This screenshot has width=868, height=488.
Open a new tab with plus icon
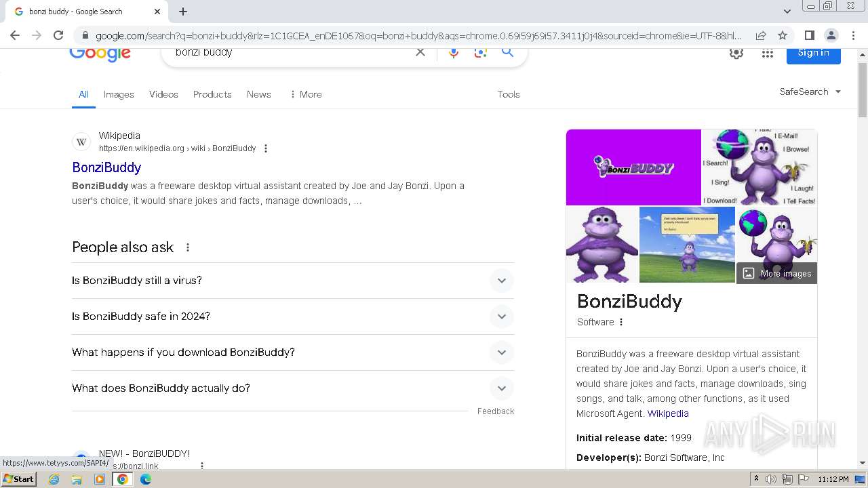pos(183,12)
